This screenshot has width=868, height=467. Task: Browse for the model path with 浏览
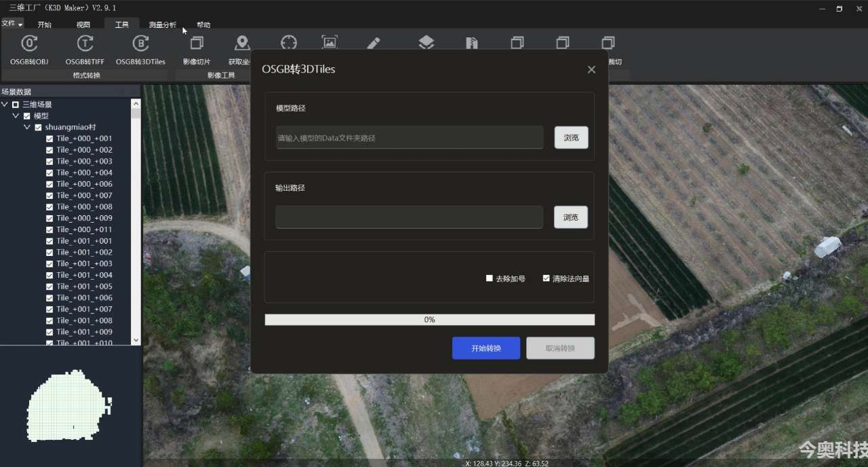point(571,137)
